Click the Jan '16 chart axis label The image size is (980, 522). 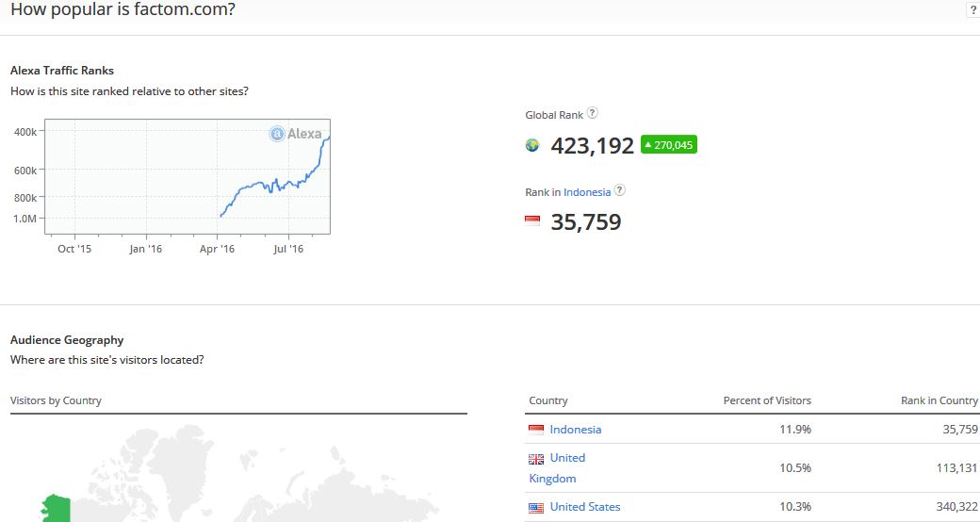tap(146, 249)
